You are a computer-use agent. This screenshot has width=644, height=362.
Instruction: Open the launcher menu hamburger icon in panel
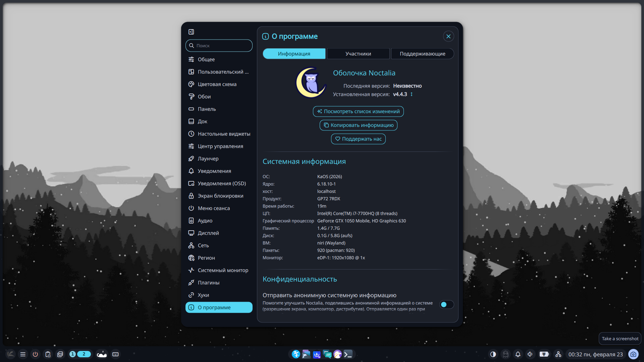click(23, 354)
